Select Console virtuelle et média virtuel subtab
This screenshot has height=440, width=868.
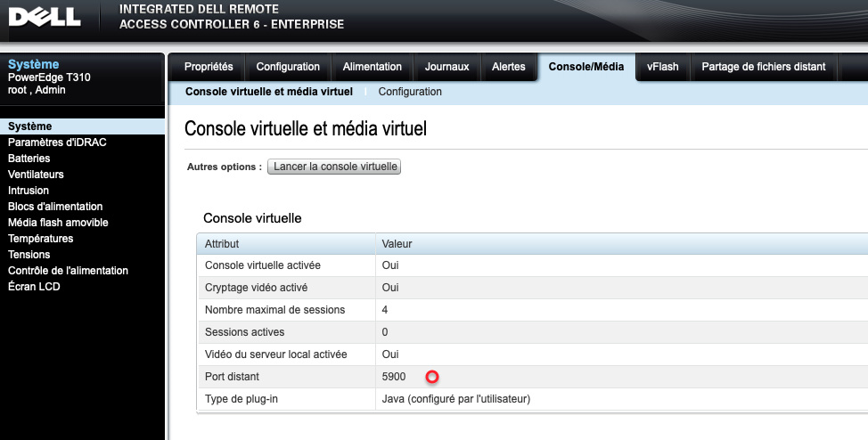pos(269,92)
